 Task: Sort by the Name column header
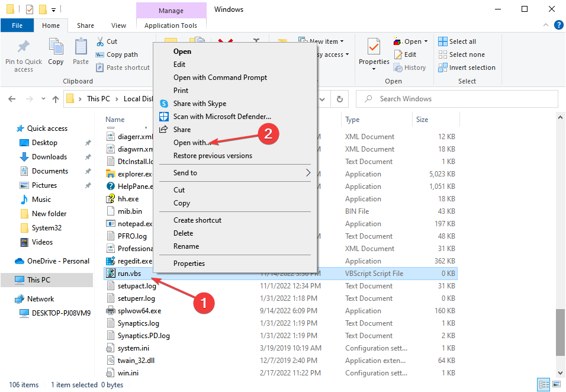[x=115, y=120]
